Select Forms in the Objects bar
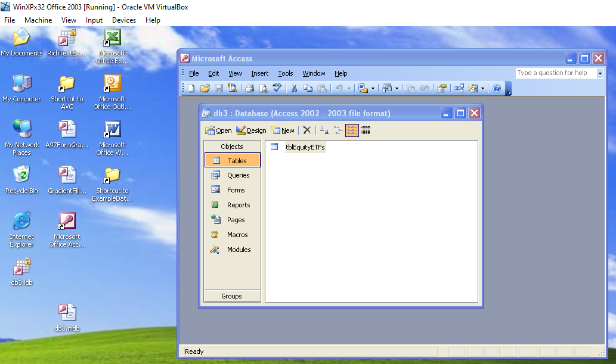This screenshot has height=364, width=616. (233, 190)
